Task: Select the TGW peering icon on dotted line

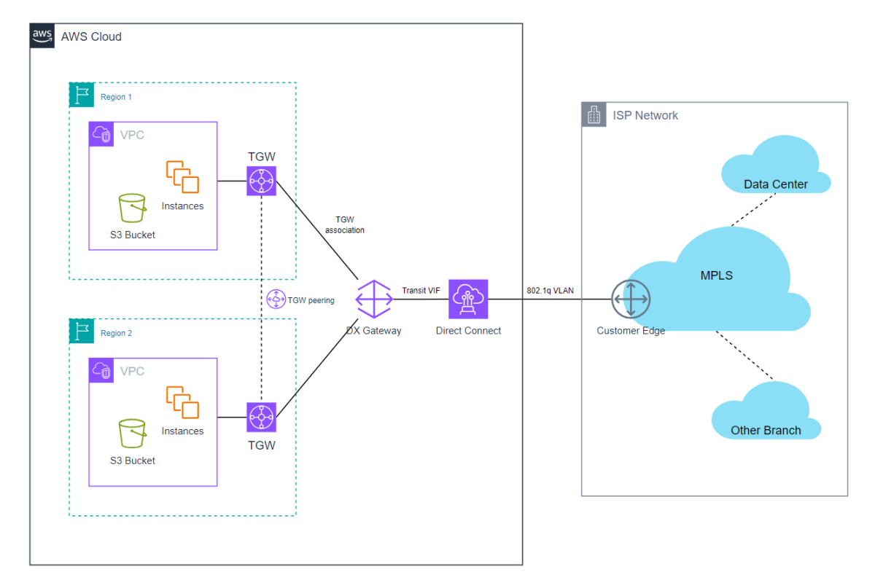Action: point(276,299)
